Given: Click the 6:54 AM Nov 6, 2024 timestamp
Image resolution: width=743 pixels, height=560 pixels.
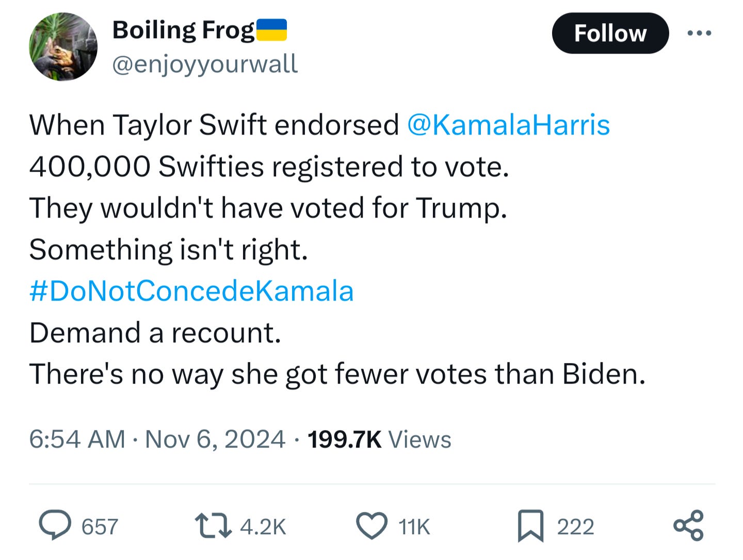Looking at the screenshot, I should point(157,439).
